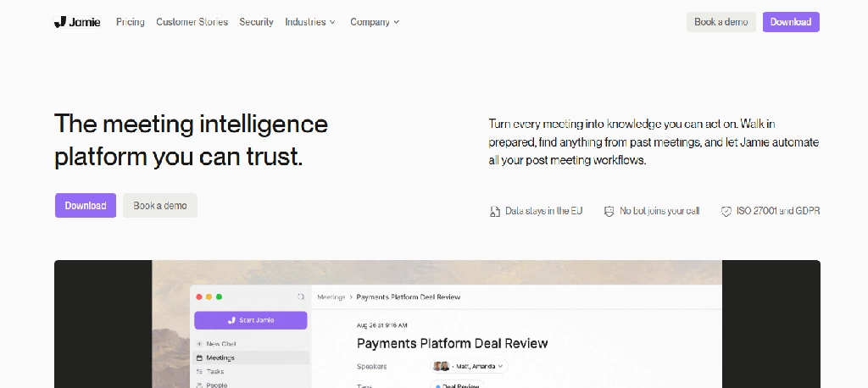Click Download button below the headline
Viewport: 868px width, 388px height.
[86, 205]
